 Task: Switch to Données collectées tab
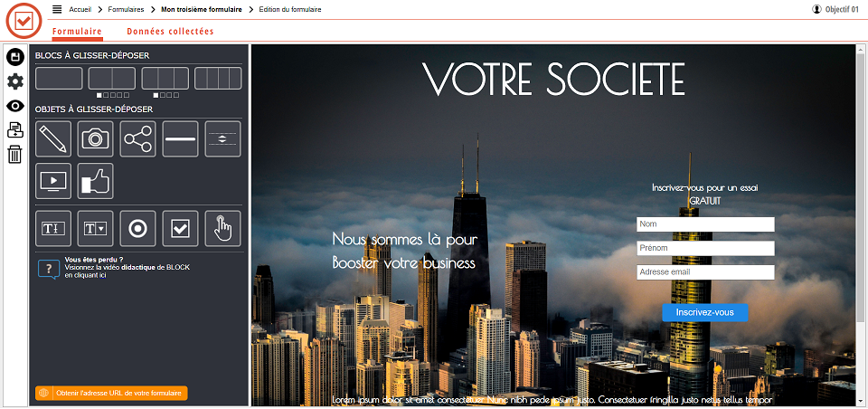(x=170, y=31)
